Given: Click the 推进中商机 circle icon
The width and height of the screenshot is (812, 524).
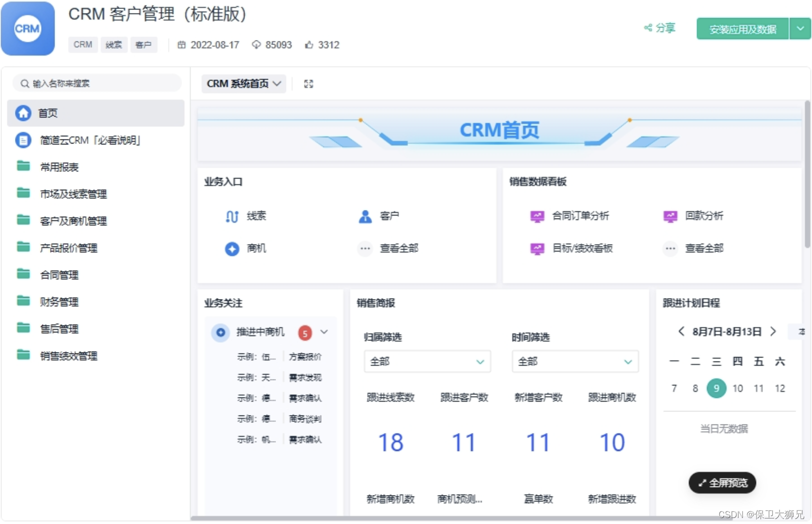Looking at the screenshot, I should 220,332.
